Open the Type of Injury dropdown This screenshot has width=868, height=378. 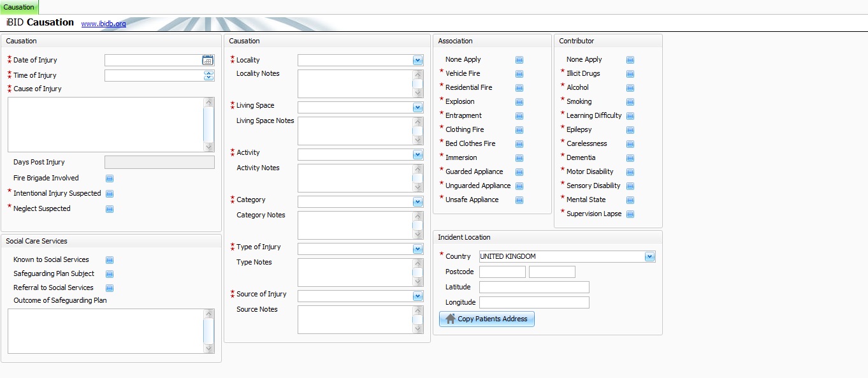[417, 249]
